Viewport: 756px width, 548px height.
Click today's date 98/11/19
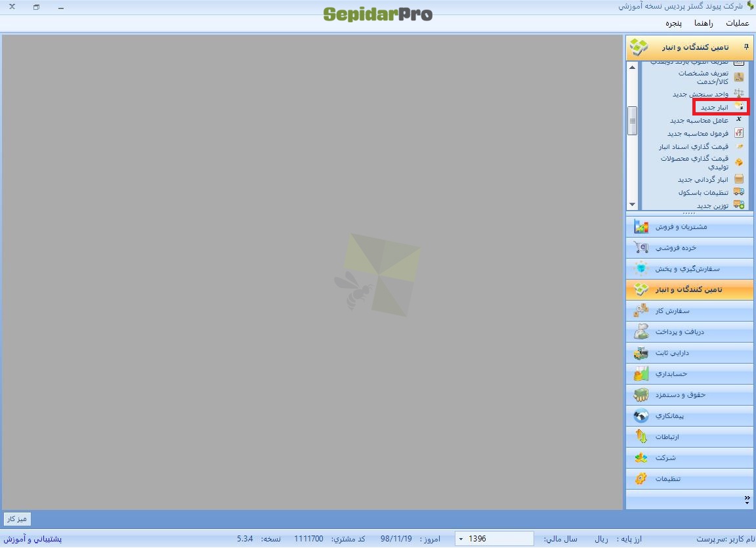(396, 539)
